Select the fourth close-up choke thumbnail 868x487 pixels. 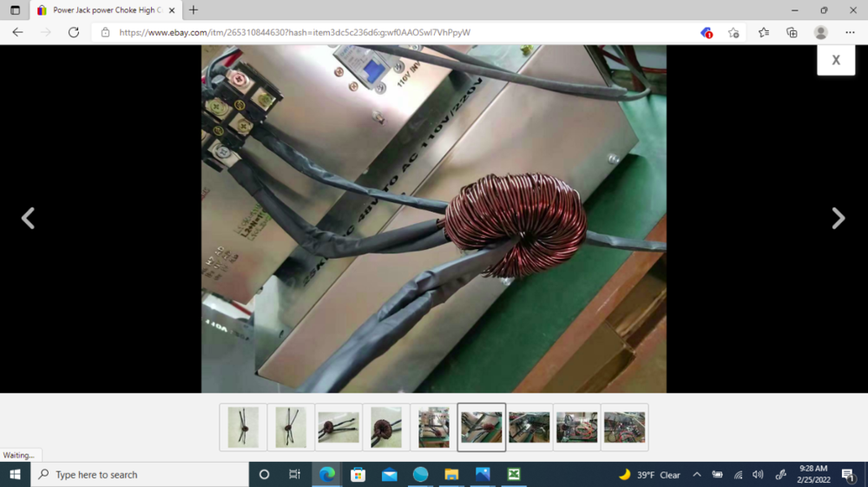pos(386,427)
